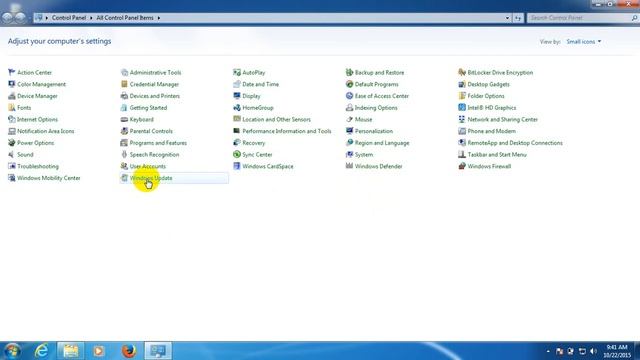640x360 pixels.
Task: Open the Indexing Options link
Action: (x=376, y=108)
